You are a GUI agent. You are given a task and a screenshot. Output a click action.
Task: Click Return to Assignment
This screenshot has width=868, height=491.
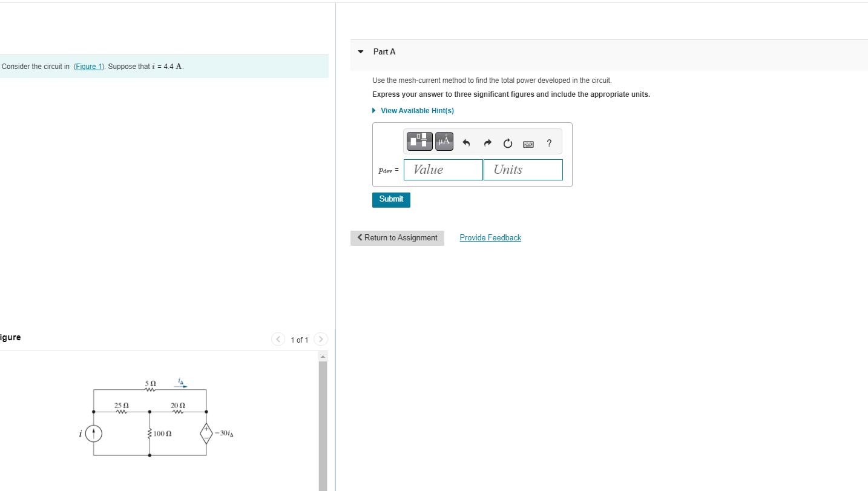click(397, 237)
